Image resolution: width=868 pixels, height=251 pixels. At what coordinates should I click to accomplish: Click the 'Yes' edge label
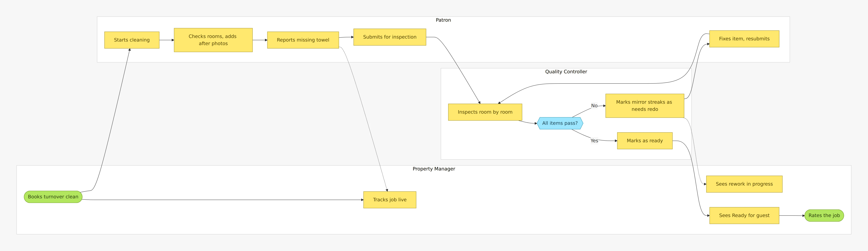pyautogui.click(x=594, y=141)
